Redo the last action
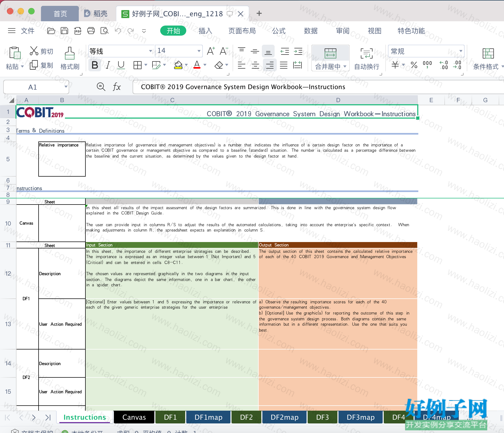Screen dimensions: 504x433 point(131,31)
